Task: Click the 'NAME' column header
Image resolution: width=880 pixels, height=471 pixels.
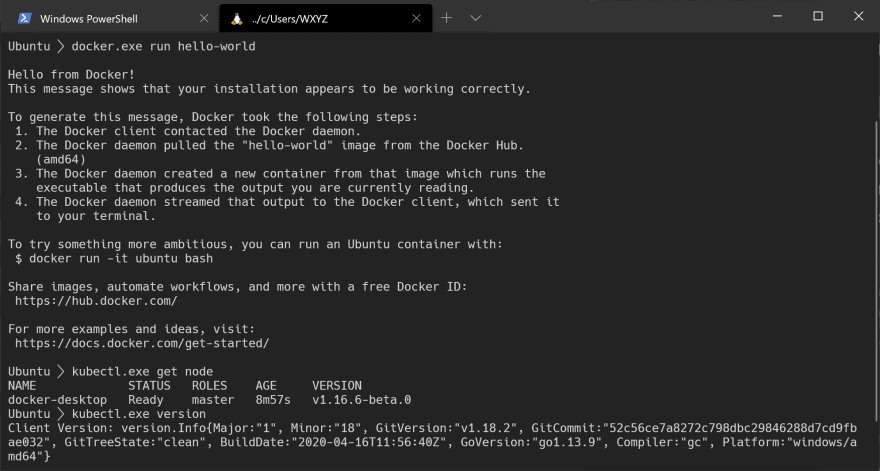Action: [22, 386]
